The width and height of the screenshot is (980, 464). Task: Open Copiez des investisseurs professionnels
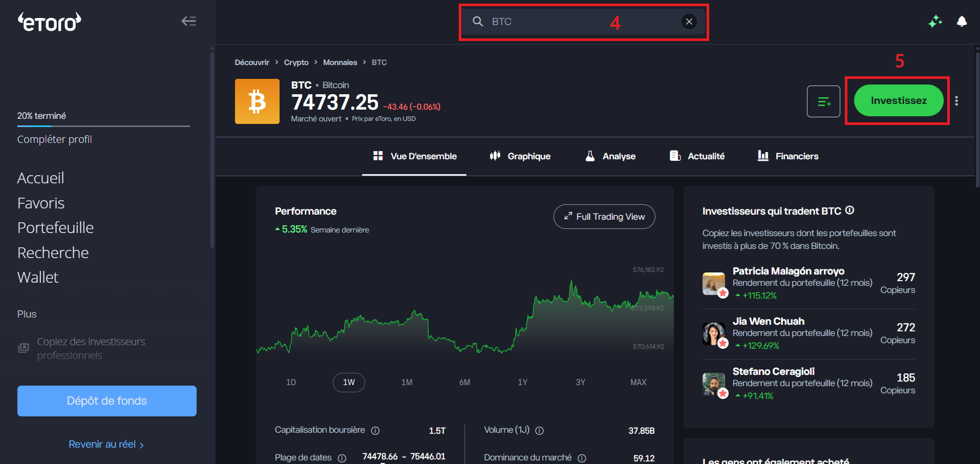tap(91, 348)
